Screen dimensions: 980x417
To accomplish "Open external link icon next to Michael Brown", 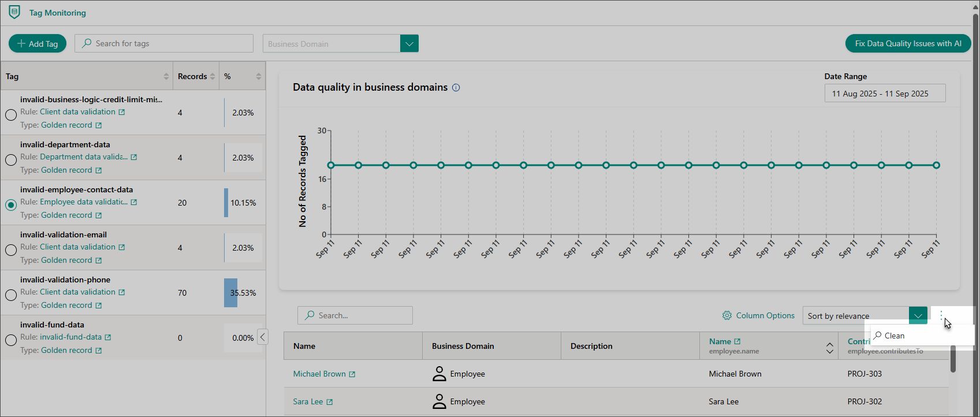I will tap(352, 374).
